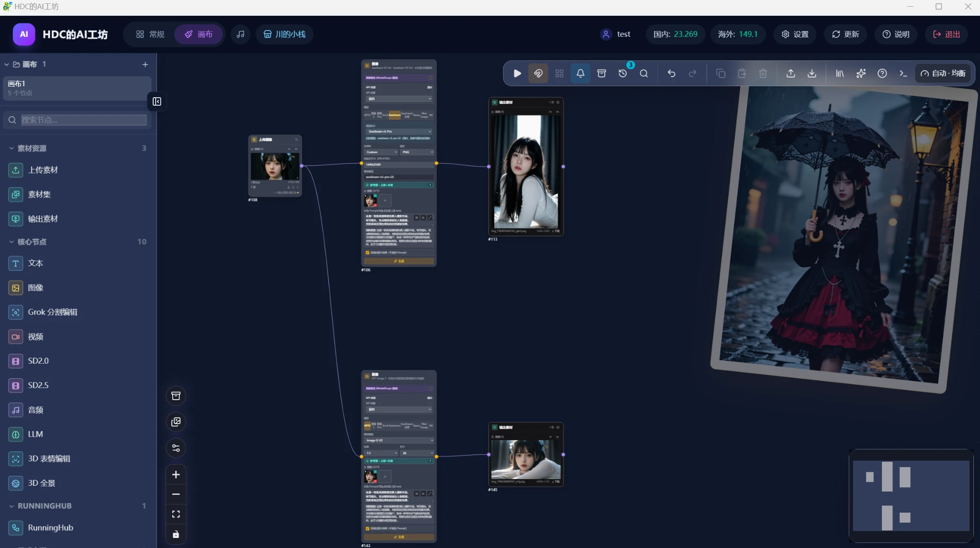Add a RunningHub node
The height and width of the screenshot is (548, 980).
tap(77, 528)
